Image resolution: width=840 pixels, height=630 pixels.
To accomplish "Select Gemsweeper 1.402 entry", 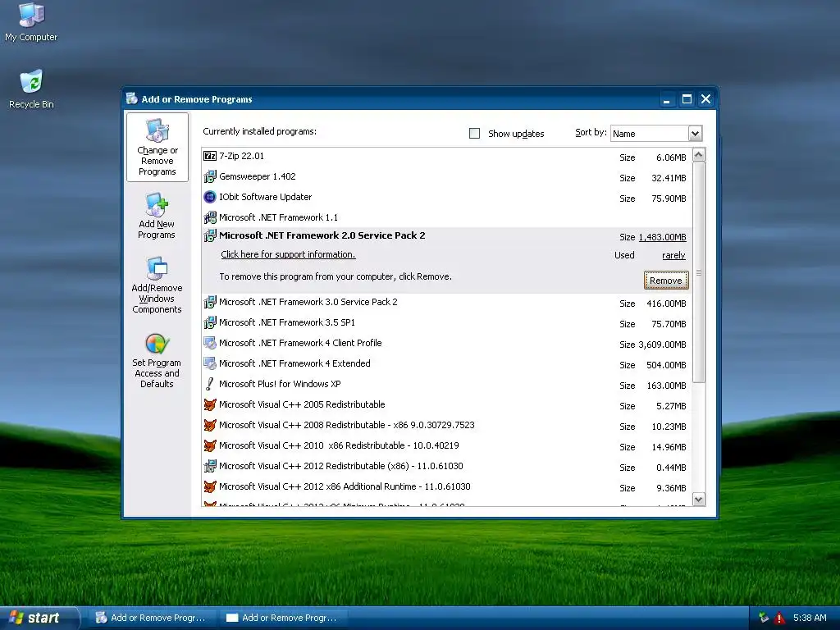I will coord(447,177).
